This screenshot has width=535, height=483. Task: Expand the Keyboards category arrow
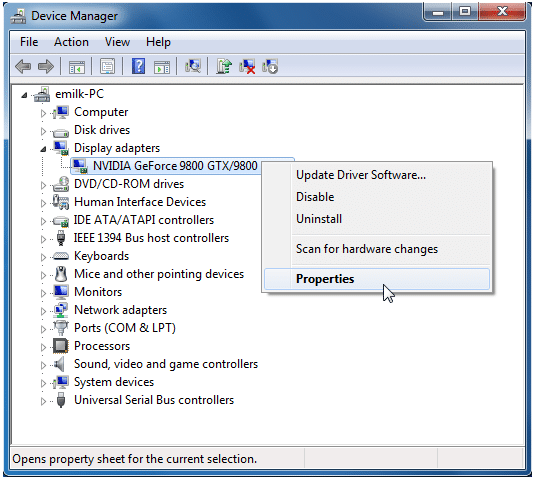(43, 257)
